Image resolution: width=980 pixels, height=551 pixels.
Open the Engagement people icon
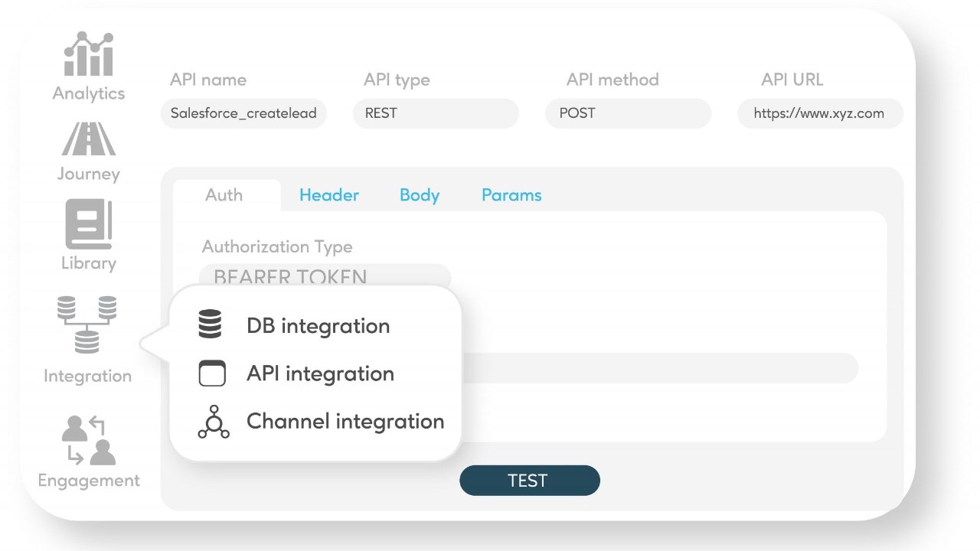[89, 441]
